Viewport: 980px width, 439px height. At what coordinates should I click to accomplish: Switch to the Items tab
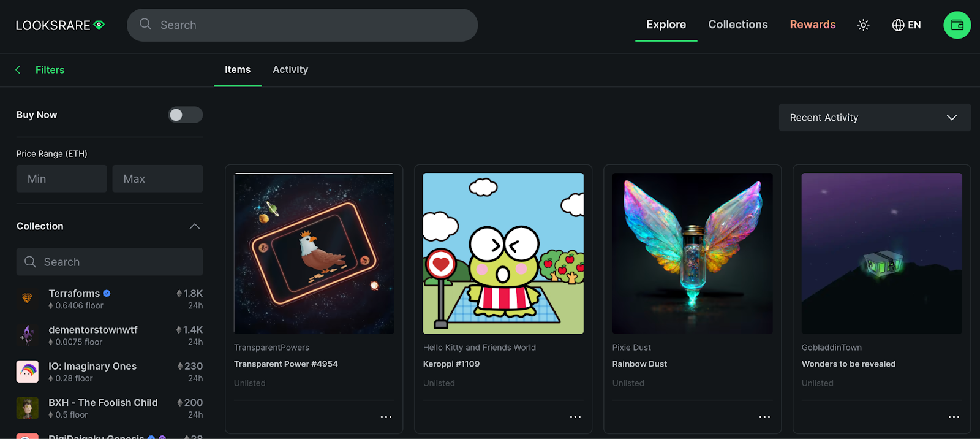coord(238,70)
